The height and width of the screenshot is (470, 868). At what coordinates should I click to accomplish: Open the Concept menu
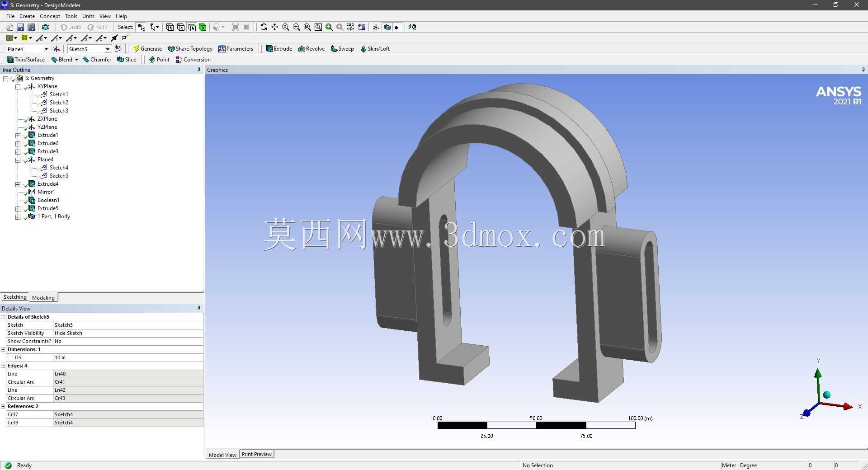point(50,16)
